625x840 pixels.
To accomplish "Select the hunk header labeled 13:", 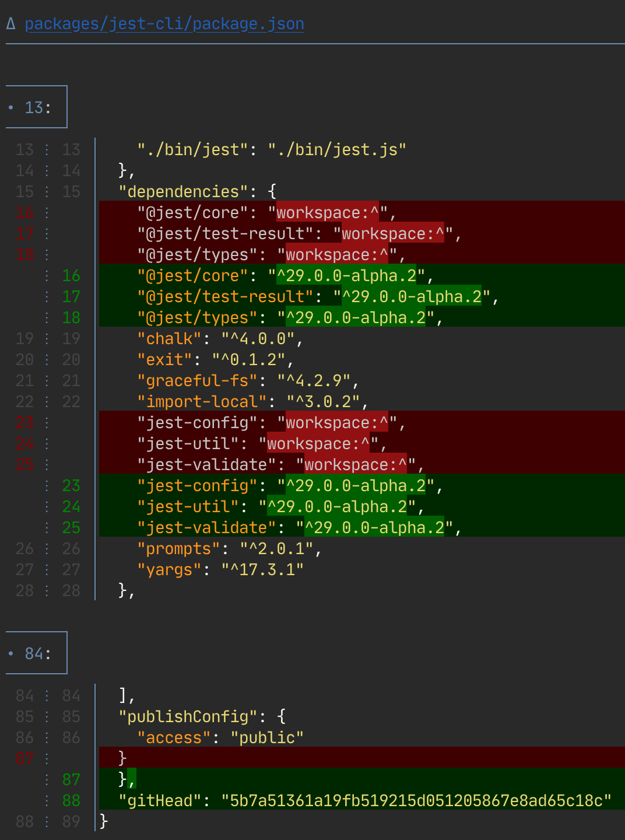I will (x=37, y=107).
